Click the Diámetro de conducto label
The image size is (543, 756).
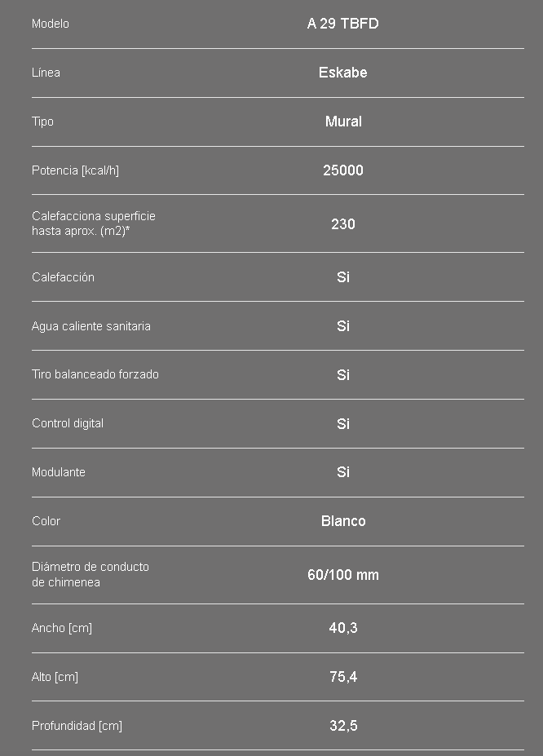coord(90,574)
